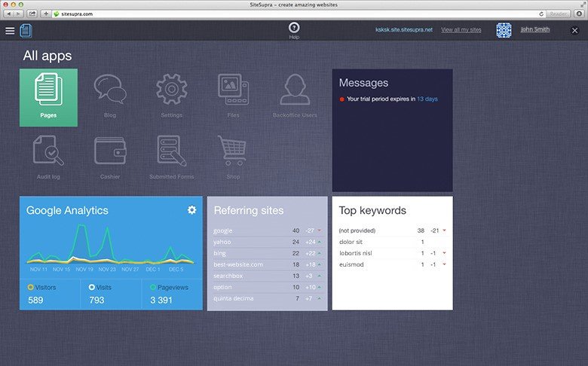Click the Google Analytics line chart
The height and width of the screenshot is (366, 588).
point(111,244)
